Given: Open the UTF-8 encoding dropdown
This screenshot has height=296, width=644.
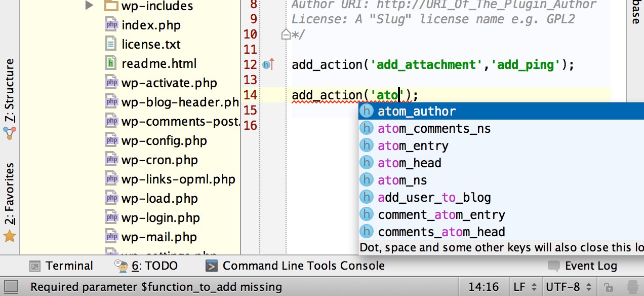Looking at the screenshot, I should pyautogui.click(x=567, y=287).
